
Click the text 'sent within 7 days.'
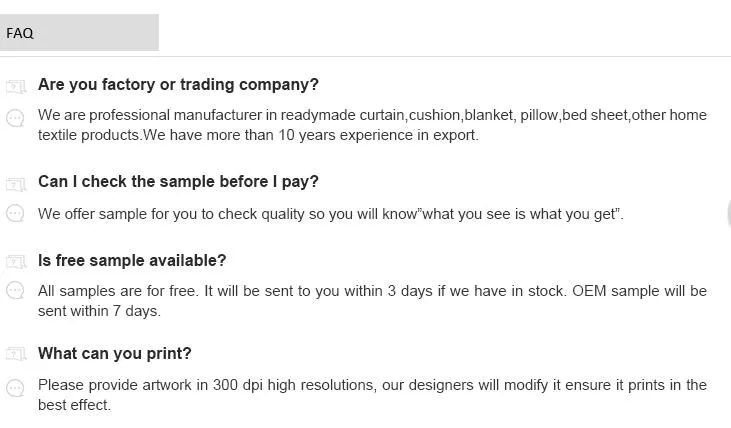click(x=99, y=311)
